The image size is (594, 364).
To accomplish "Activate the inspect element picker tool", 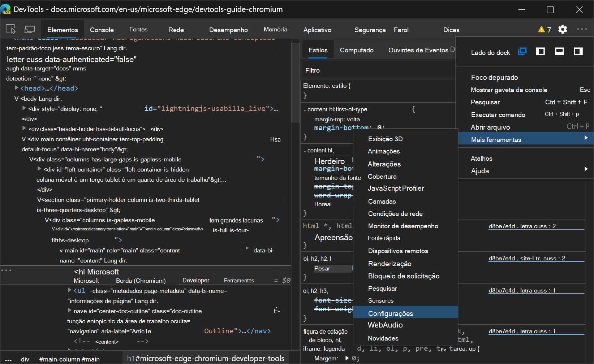I will point(10,29).
